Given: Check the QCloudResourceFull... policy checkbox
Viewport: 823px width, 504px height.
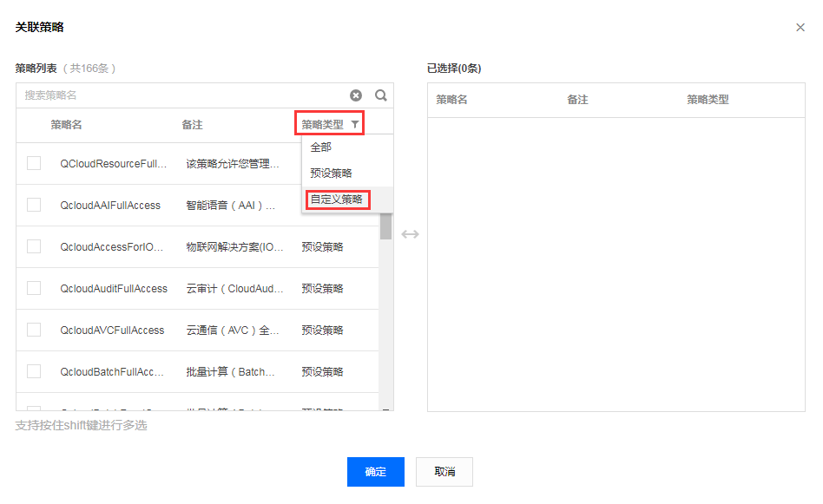Looking at the screenshot, I should [34, 163].
